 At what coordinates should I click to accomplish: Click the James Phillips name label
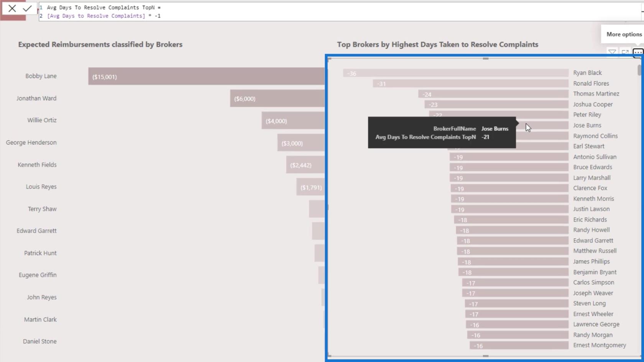point(591,262)
